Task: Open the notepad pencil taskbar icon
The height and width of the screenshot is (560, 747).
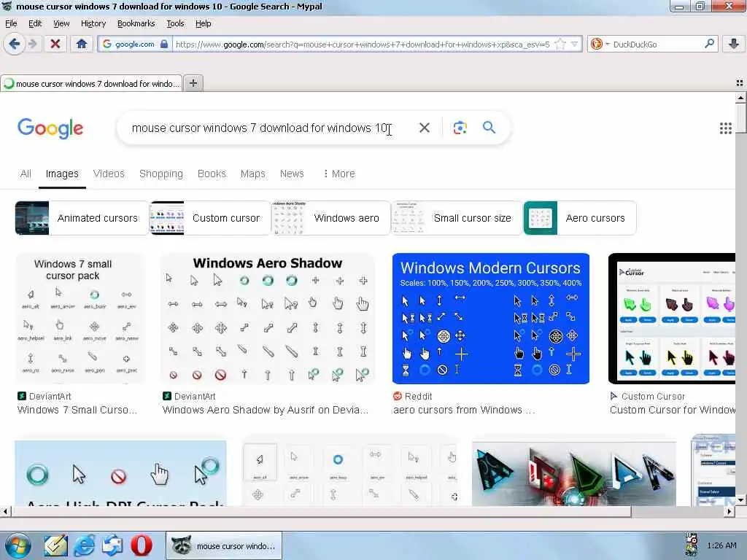Action: (x=55, y=545)
